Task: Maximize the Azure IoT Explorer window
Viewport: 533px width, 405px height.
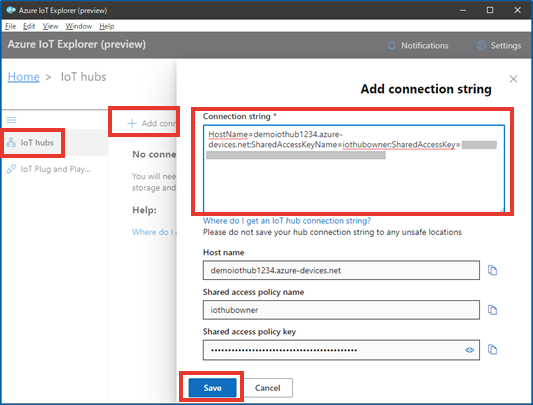Action: (490, 10)
